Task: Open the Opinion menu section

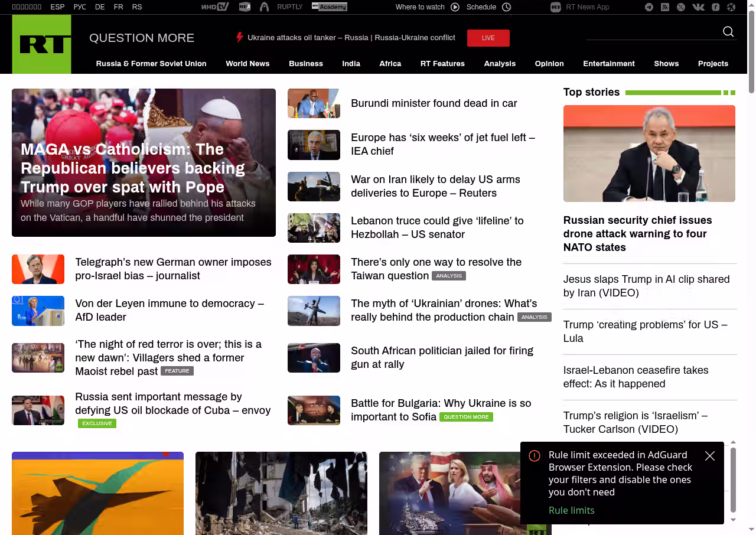Action: (549, 64)
